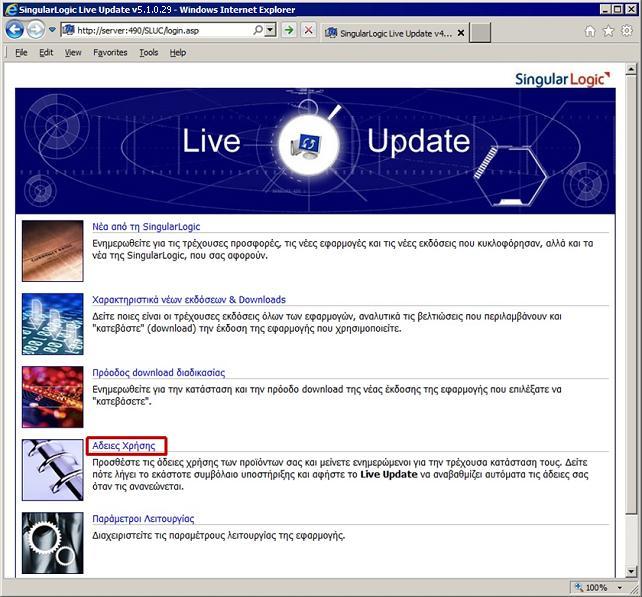Open the Πρόοδος download διαδικασίας link

click(x=158, y=373)
